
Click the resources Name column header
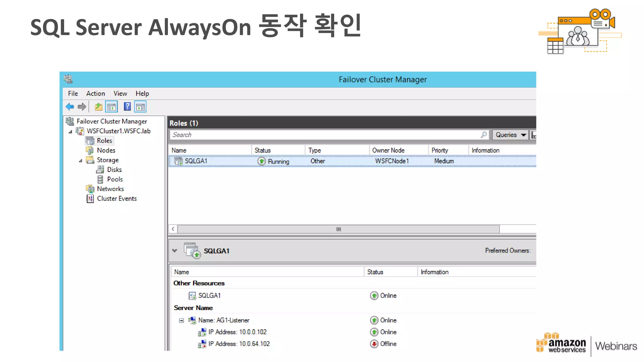pos(267,272)
